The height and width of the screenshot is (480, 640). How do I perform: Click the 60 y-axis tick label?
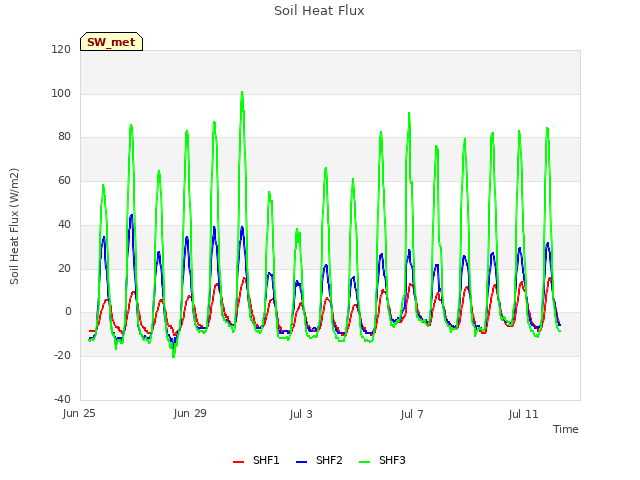coord(64,180)
